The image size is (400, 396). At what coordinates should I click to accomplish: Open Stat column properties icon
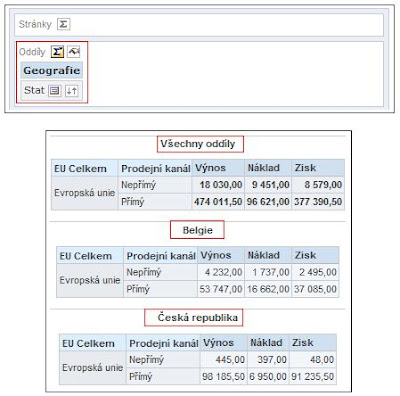pyautogui.click(x=54, y=91)
